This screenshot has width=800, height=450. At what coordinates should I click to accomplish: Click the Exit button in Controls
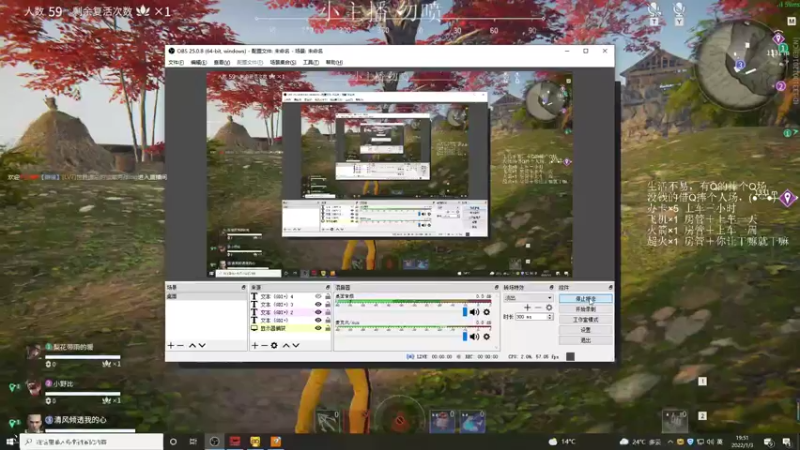[586, 340]
